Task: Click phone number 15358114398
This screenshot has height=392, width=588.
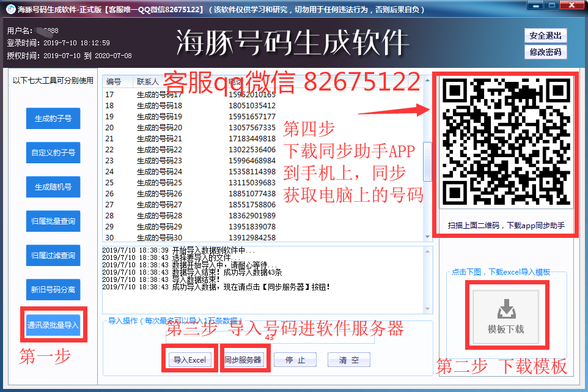Action: pos(252,171)
